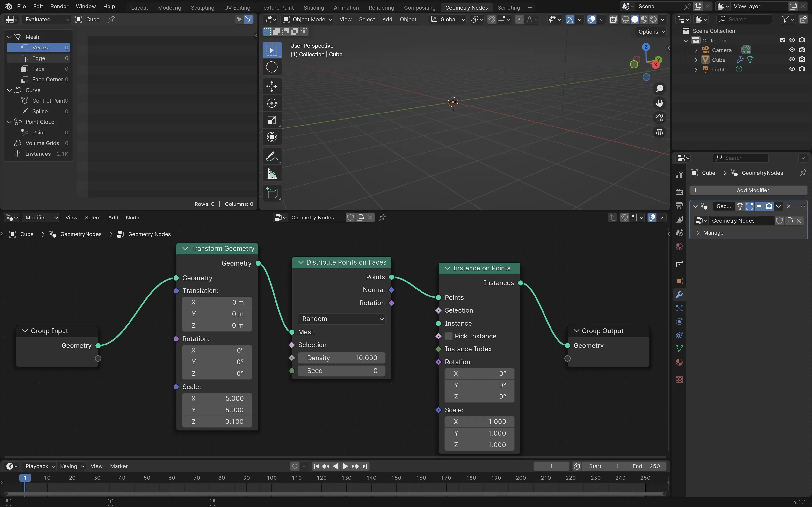Viewport: 812px width, 507px height.
Task: Toggle Collection exclude checkbox in outliner
Action: click(783, 40)
